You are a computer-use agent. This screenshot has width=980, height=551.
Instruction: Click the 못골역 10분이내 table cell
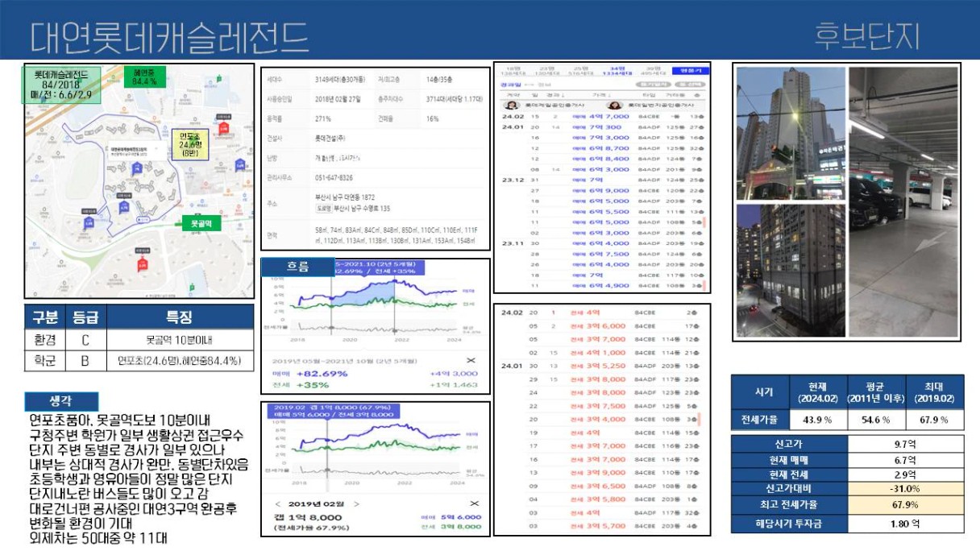(x=179, y=340)
